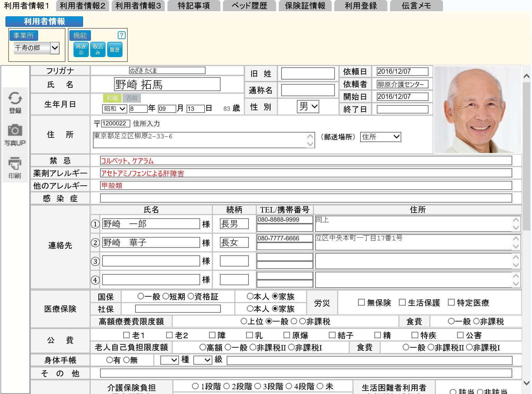Open the 履歴 history button
Image resolution: width=532 pixels, height=394 pixels.
115,50
